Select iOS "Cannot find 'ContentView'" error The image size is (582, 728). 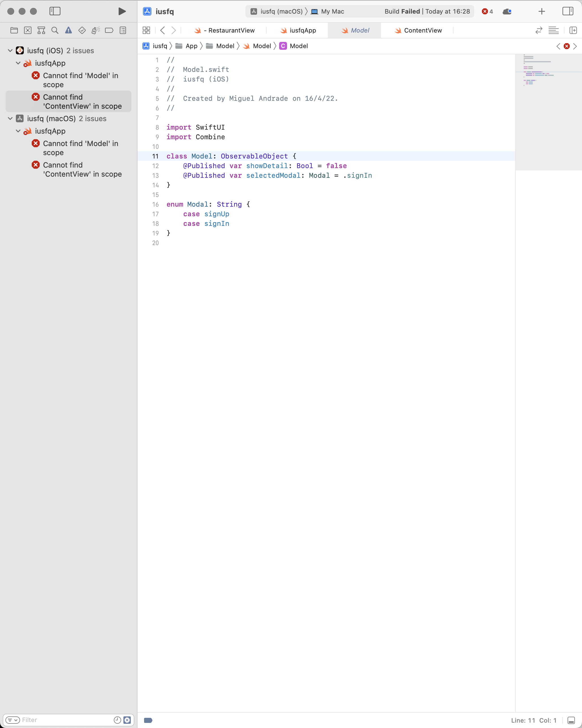82,101
